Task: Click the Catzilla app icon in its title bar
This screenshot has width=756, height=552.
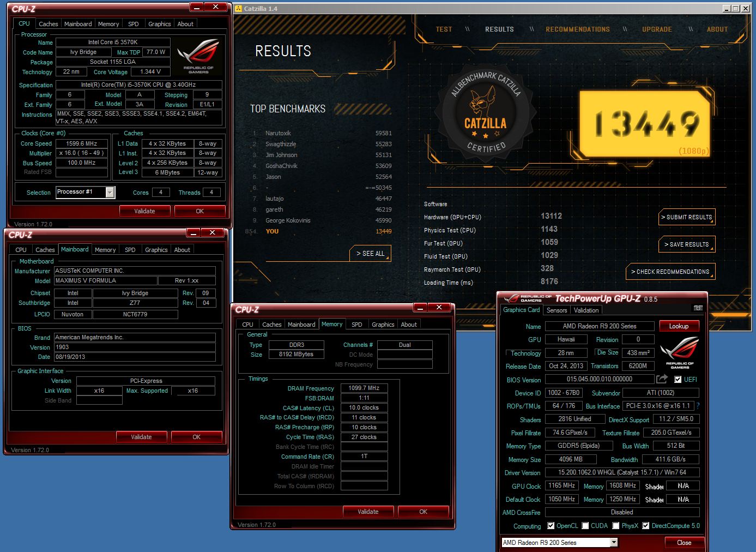Action: click(238, 9)
